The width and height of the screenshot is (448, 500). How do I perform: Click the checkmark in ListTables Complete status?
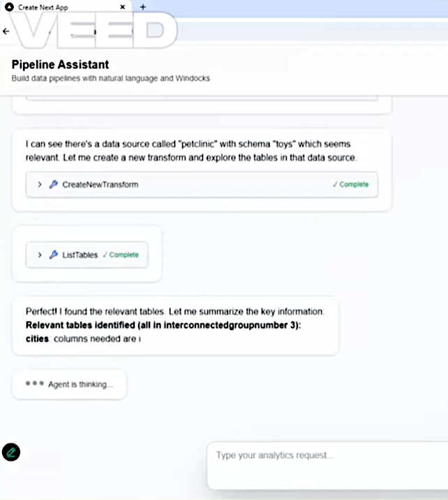[105, 255]
